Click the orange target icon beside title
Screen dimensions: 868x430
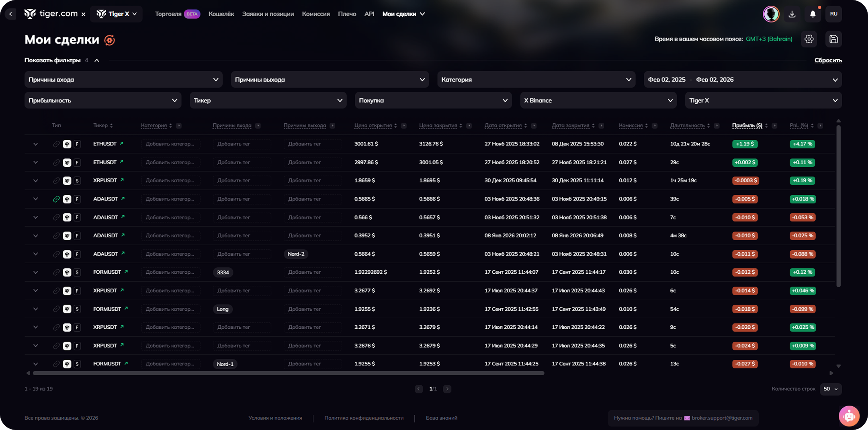(x=109, y=40)
